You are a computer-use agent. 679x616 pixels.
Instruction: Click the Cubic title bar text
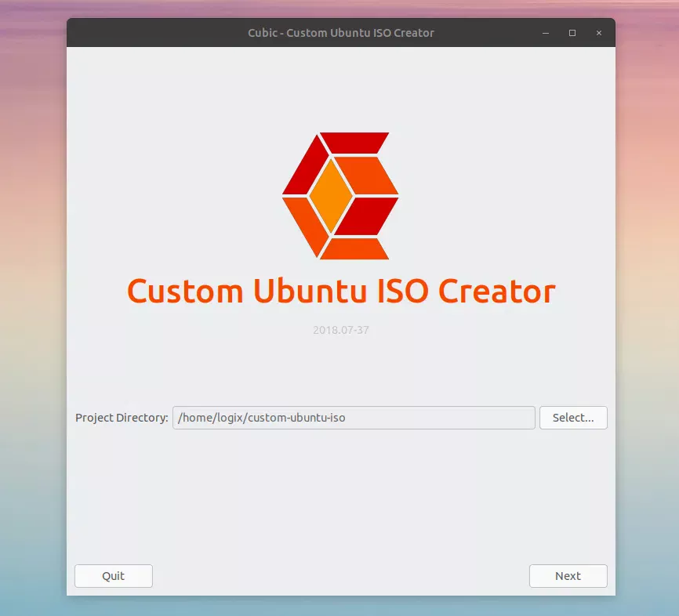coord(340,33)
